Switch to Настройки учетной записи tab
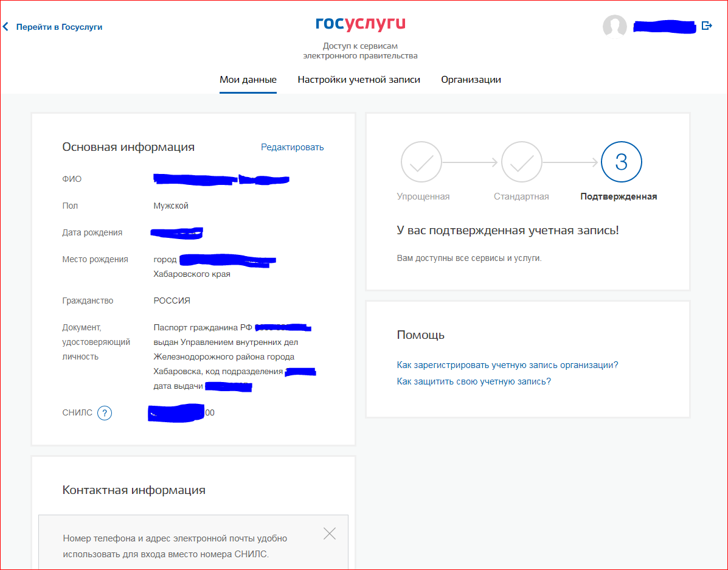728x570 pixels. pyautogui.click(x=359, y=80)
